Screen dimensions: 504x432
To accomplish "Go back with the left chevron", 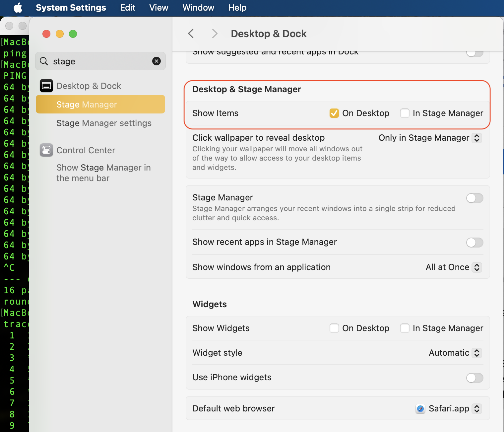I will click(x=191, y=34).
